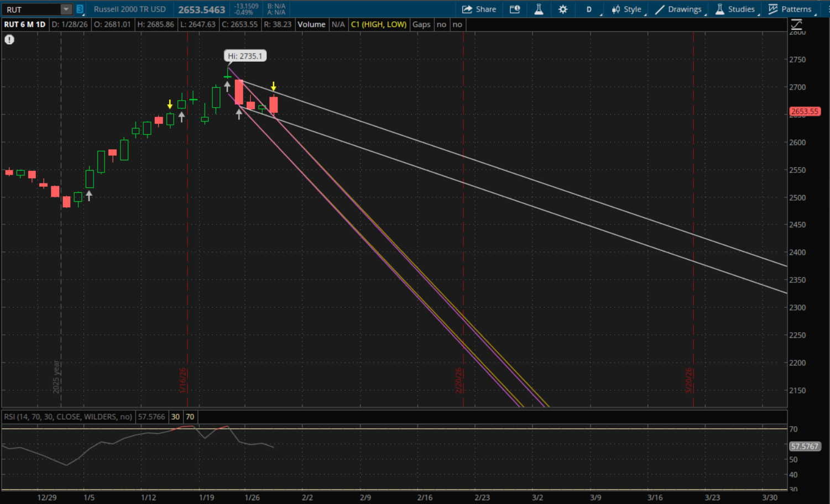Click the yellow down arrow above latest candle
The height and width of the screenshot is (504, 830).
click(274, 87)
